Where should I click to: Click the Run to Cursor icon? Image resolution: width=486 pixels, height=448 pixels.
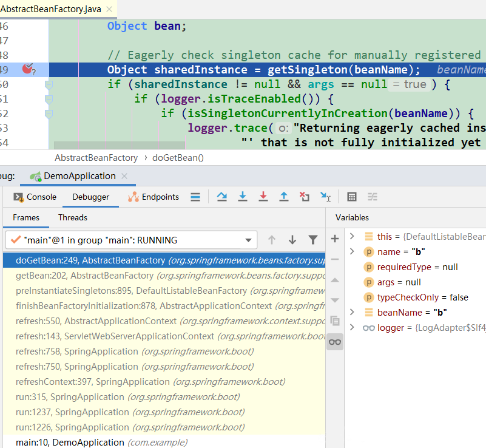point(325,197)
